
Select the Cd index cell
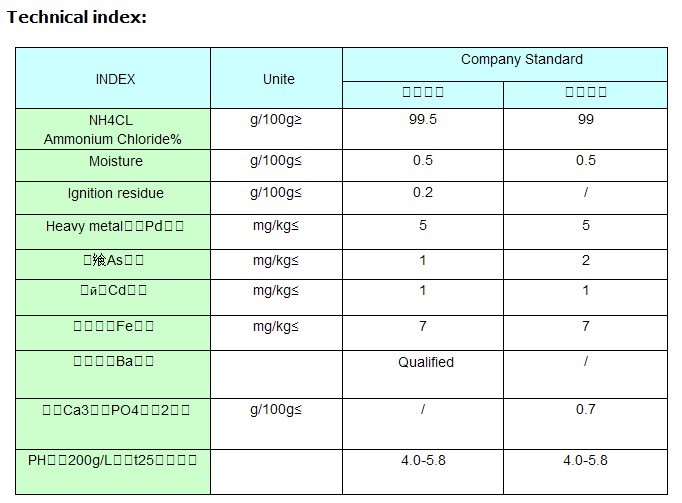pos(113,291)
